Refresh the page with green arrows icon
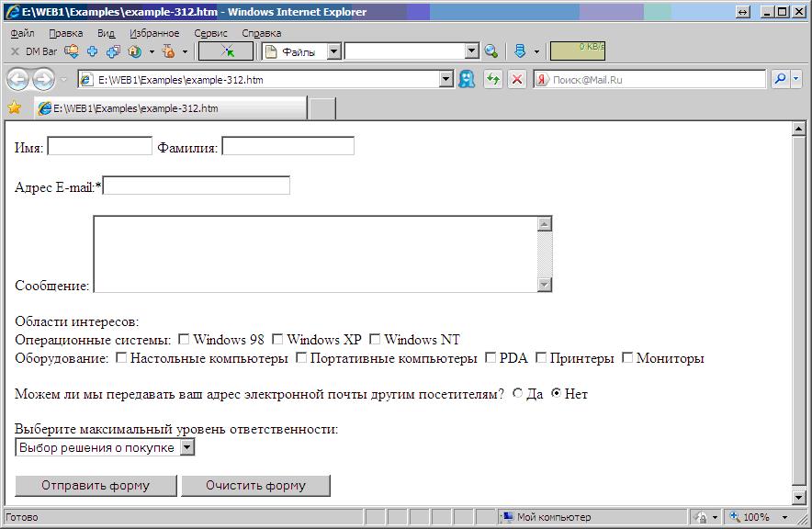Viewport: 812px width, 529px height. tap(493, 80)
